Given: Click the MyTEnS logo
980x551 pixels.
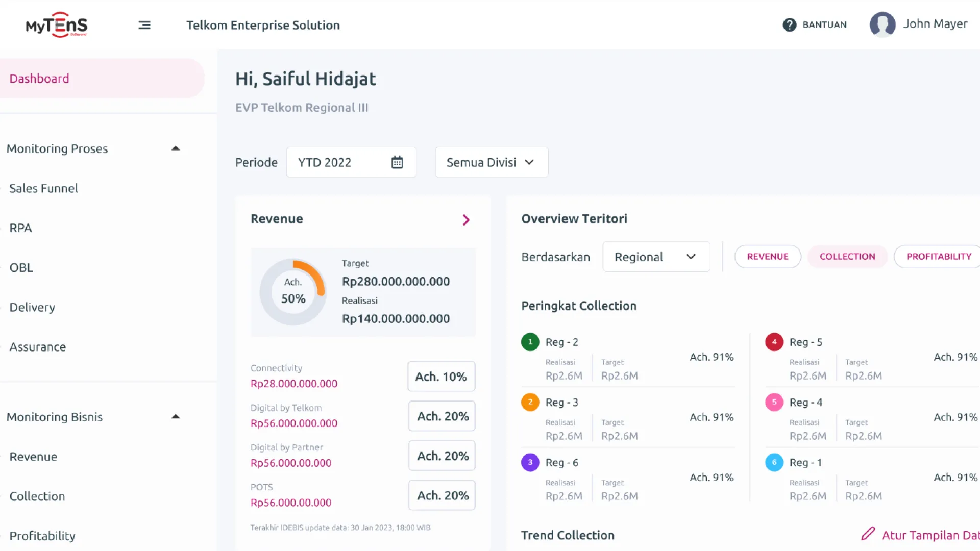Looking at the screenshot, I should (x=57, y=24).
